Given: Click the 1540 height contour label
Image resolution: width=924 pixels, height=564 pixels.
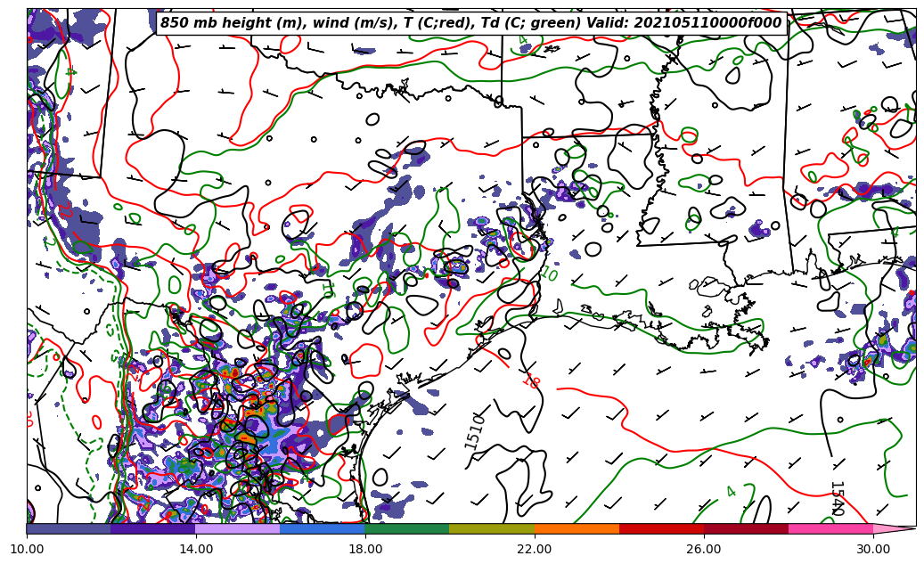Looking at the screenshot, I should pyautogui.click(x=836, y=498).
